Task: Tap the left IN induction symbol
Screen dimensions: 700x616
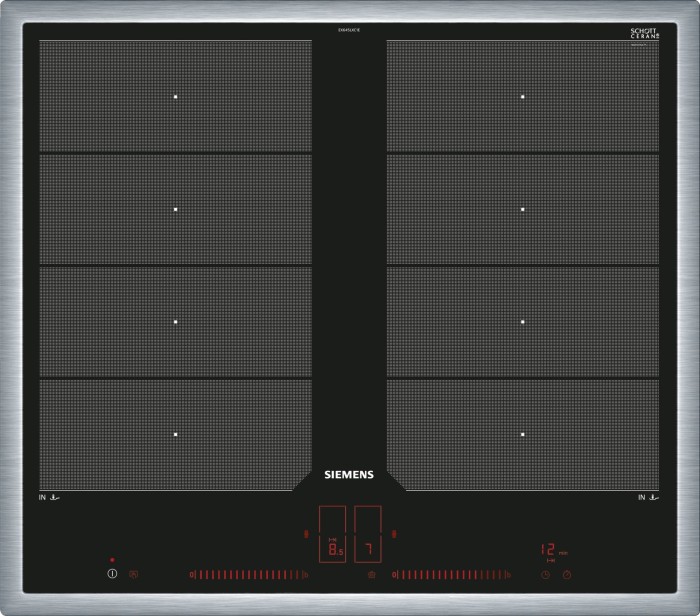Action: [49, 497]
